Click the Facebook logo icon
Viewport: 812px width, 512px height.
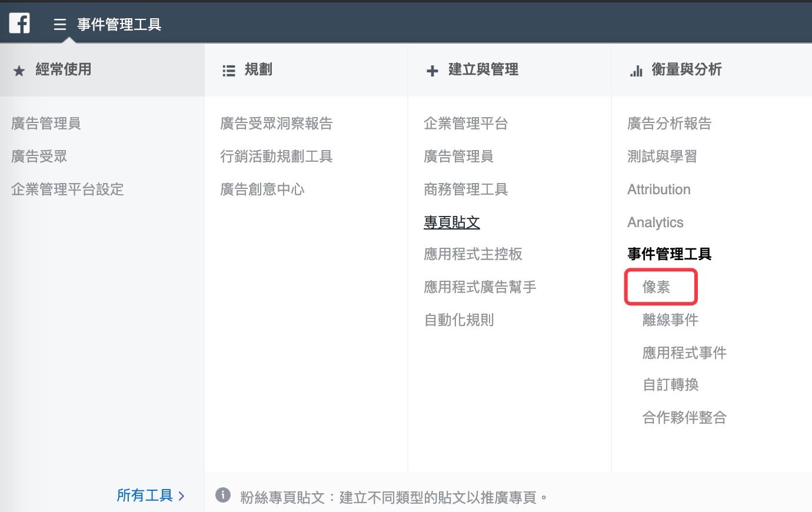pos(19,24)
